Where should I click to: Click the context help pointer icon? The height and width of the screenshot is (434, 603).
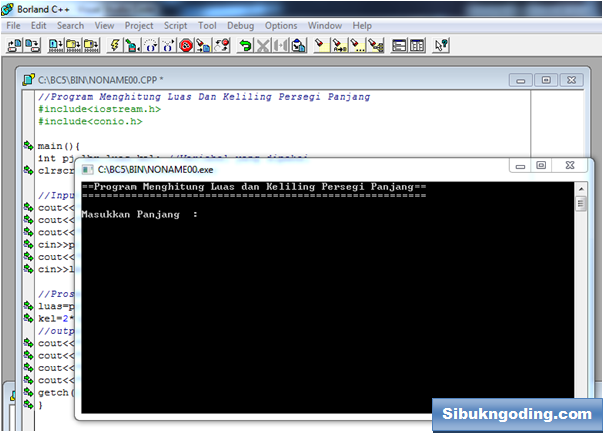pos(441,45)
